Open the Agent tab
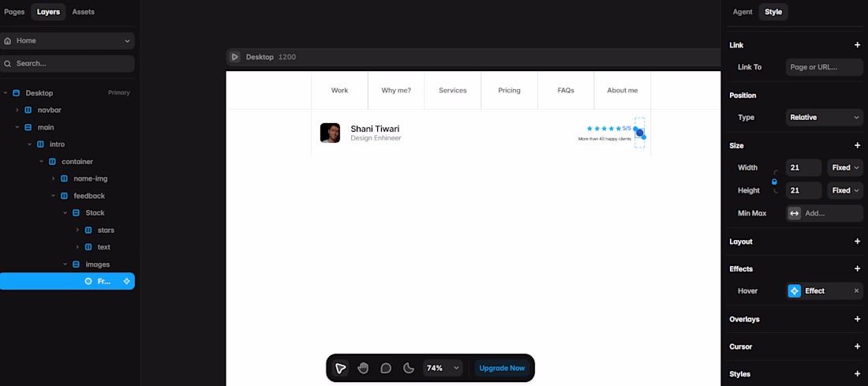The image size is (868, 386). pyautogui.click(x=743, y=12)
